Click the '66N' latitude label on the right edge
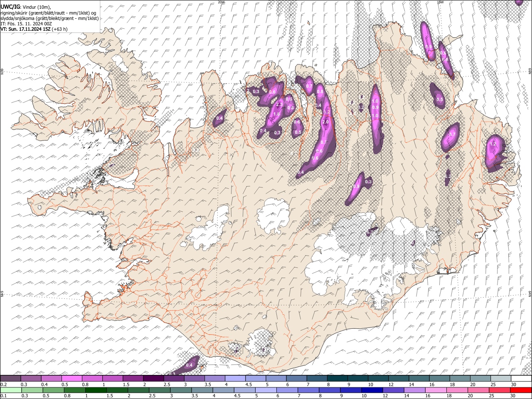The height and width of the screenshot is (399, 532). pyautogui.click(x=530, y=71)
